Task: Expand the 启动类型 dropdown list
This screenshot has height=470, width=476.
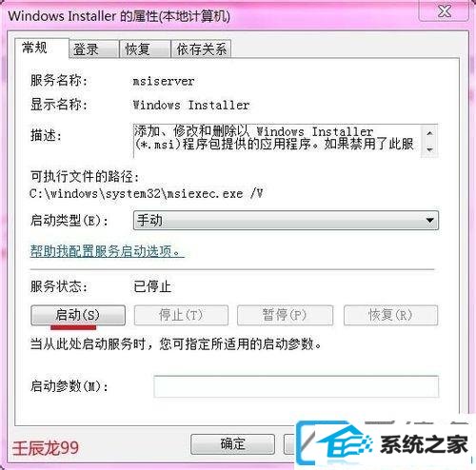Action: click(x=286, y=220)
